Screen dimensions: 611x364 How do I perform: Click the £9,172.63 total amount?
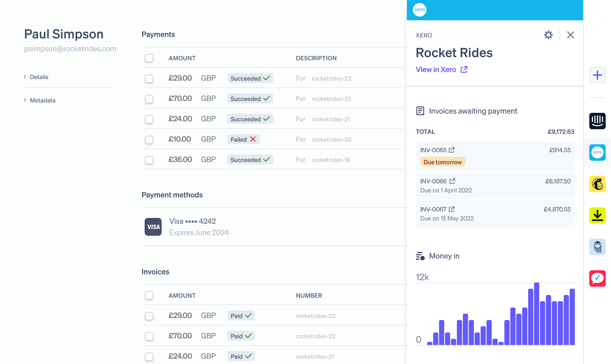click(x=561, y=132)
